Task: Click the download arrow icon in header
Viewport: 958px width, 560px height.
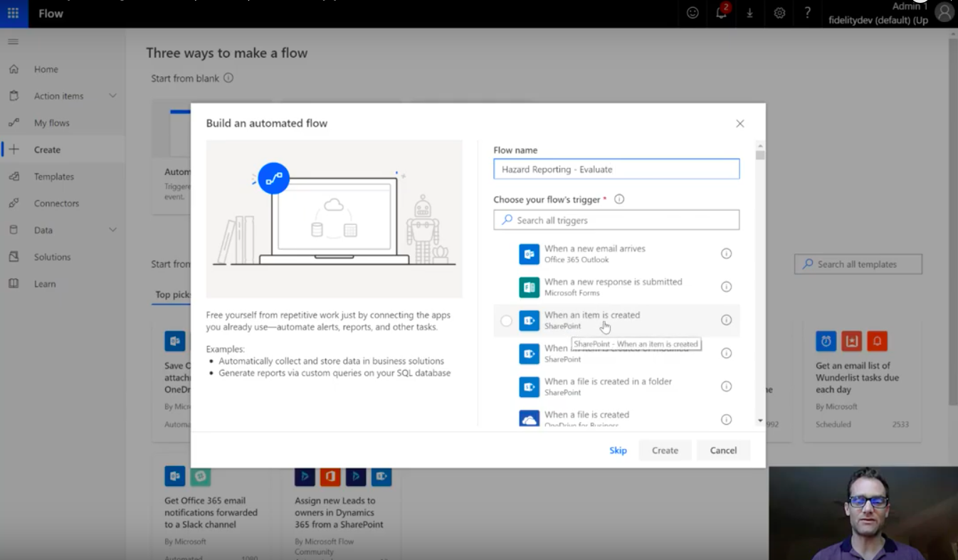Action: coord(749,14)
